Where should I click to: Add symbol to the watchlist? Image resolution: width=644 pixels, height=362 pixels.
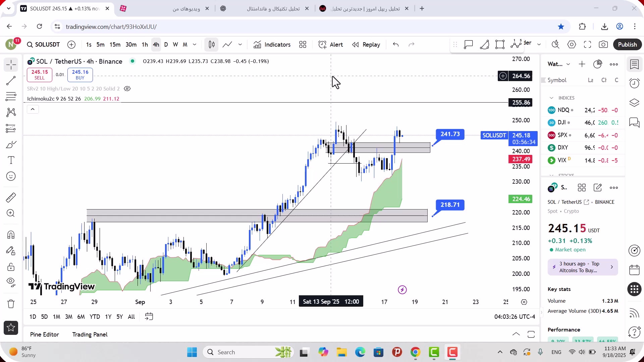(582, 64)
